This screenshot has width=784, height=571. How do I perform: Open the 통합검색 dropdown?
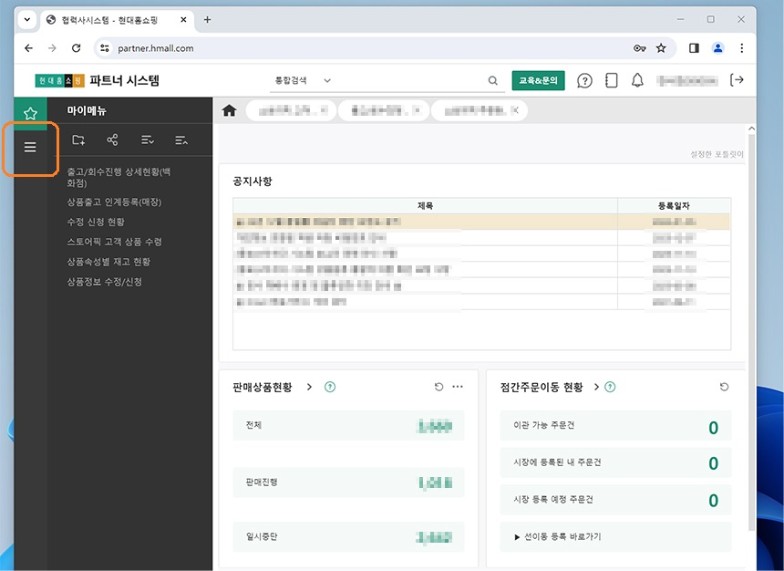(x=302, y=80)
